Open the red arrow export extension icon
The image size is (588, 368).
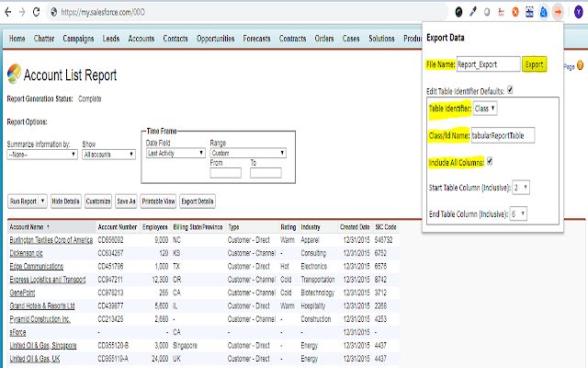pyautogui.click(x=558, y=12)
